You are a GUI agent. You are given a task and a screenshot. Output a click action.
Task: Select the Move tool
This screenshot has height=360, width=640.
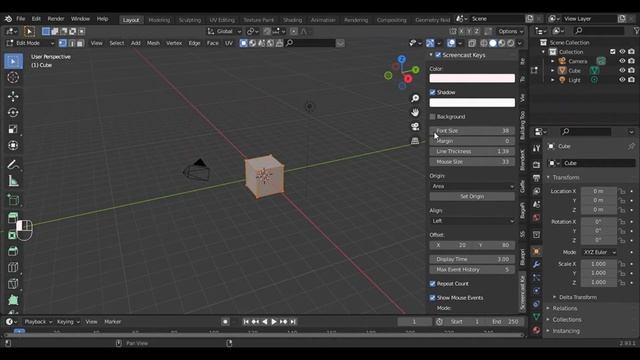coord(13,96)
